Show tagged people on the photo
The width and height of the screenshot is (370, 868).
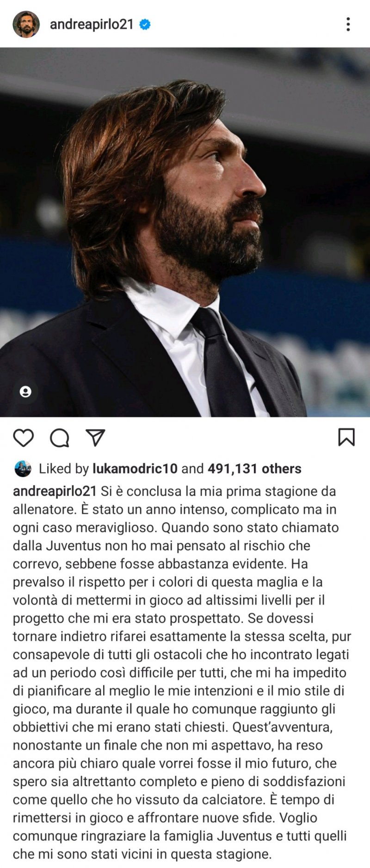tap(26, 392)
